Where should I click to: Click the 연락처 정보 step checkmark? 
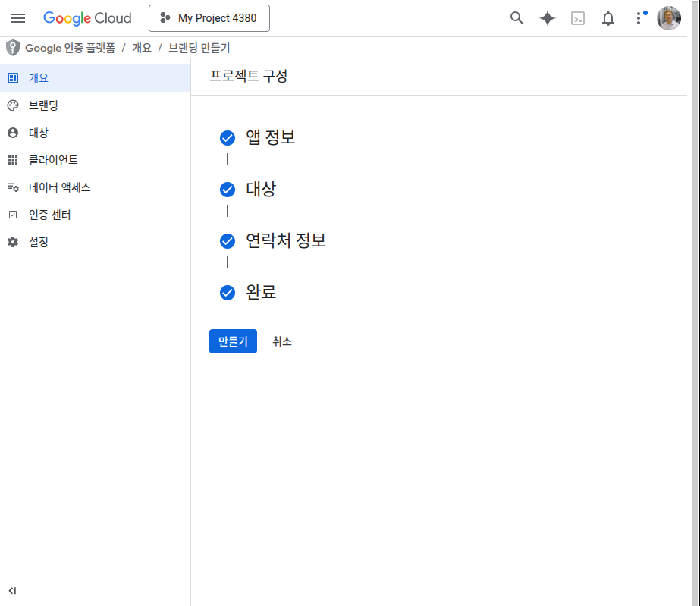(x=227, y=241)
